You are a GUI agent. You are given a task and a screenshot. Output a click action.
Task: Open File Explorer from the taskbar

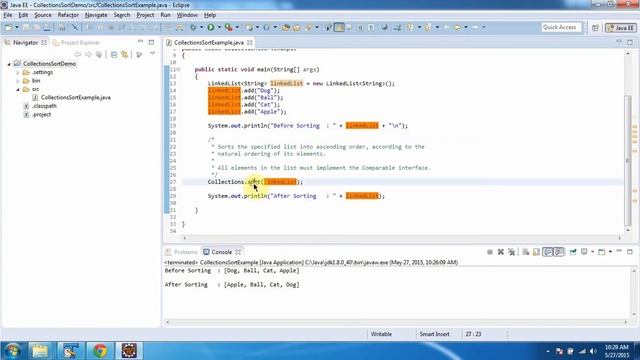[40, 351]
